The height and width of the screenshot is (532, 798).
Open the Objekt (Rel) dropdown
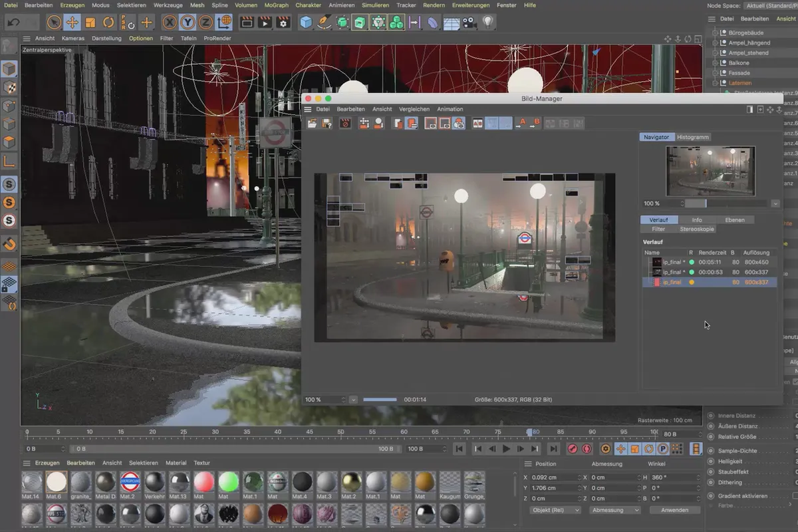pos(555,510)
